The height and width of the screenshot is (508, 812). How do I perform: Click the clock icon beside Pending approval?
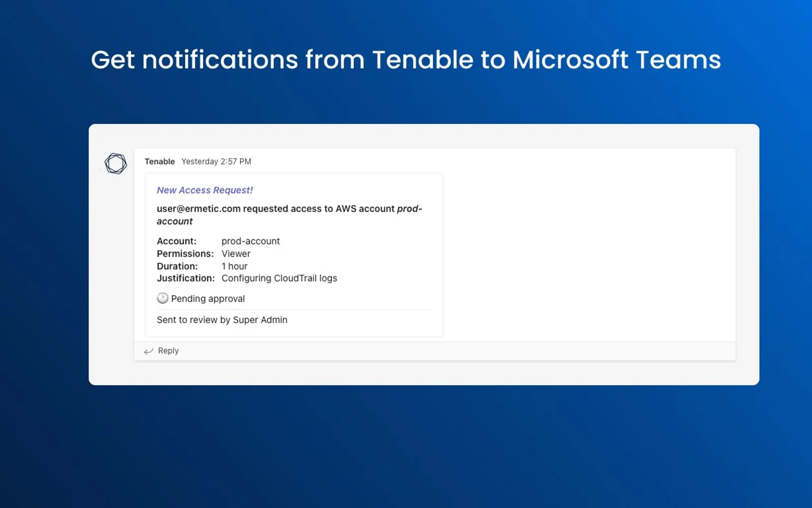pos(162,298)
